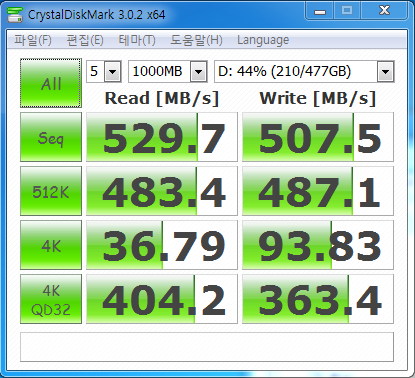Select the 512K read result 483.4

click(162, 191)
